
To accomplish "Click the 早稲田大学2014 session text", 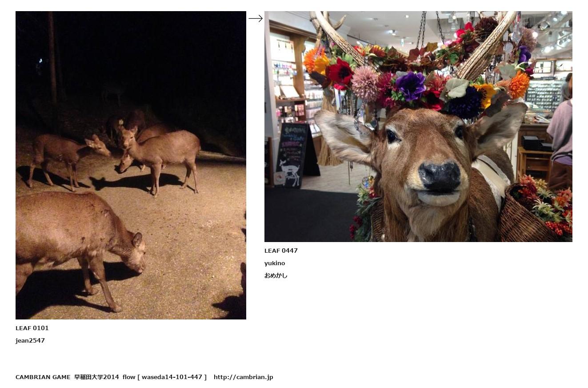I will (x=96, y=377).
